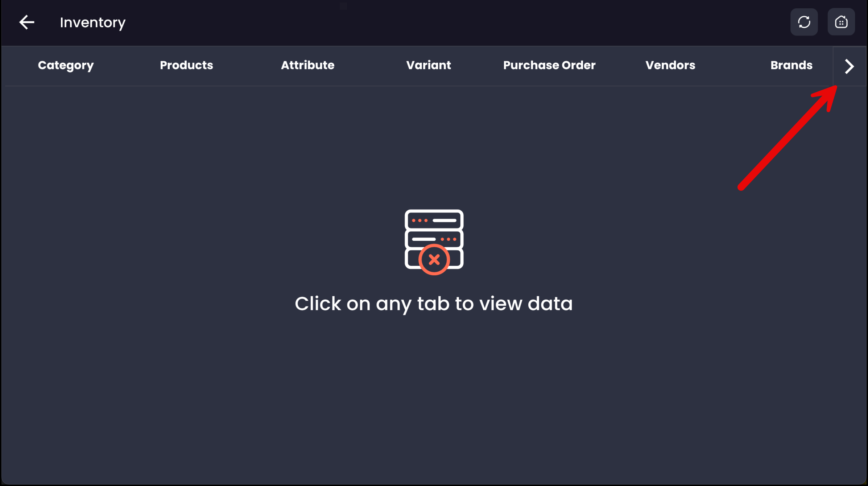Screen dimensions: 868x486
Task: Click "Click on any tab to view data" text
Action: pos(434,304)
